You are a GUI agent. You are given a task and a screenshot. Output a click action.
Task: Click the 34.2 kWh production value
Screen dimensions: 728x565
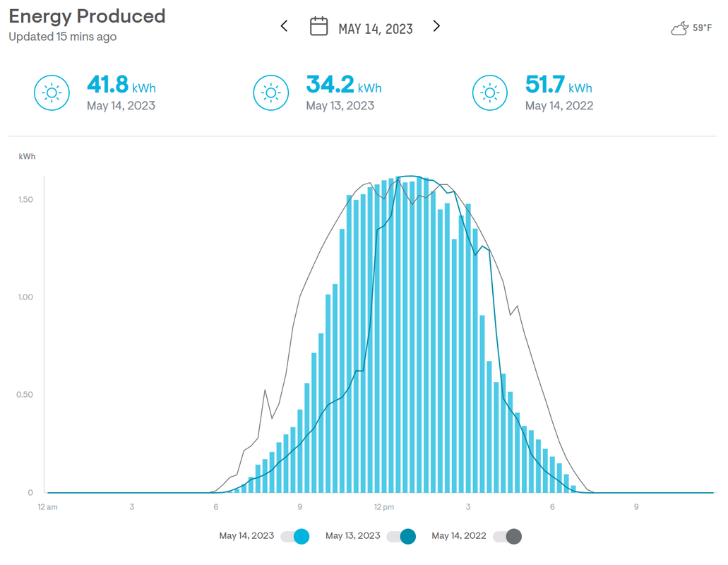pyautogui.click(x=344, y=85)
